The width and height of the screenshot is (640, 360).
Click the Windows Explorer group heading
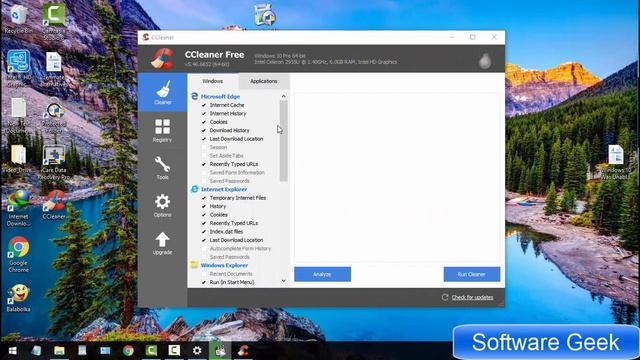224,265
